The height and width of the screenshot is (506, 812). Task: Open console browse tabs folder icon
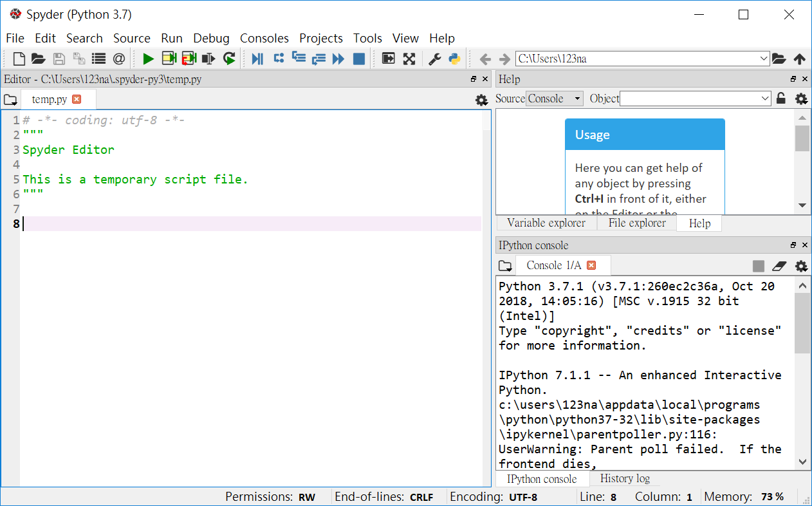[x=506, y=266]
